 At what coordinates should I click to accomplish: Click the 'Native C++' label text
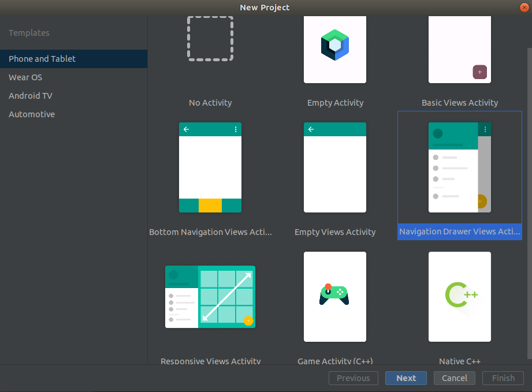point(460,361)
